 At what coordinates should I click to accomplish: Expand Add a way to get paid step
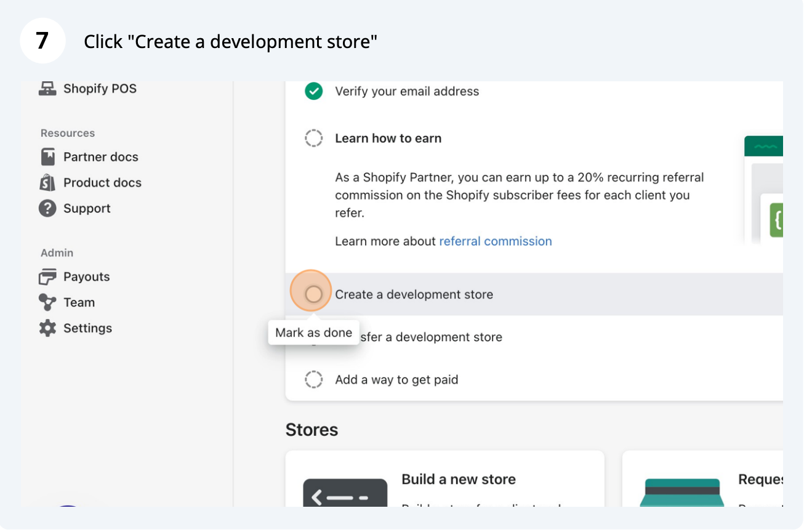click(396, 380)
